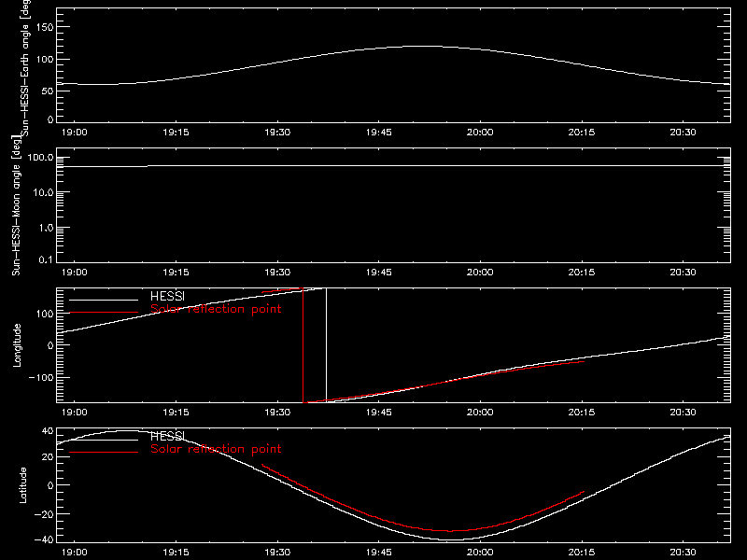Click the 19:00 tick label under Latitude plot
This screenshot has width=747, height=560.
pos(75,553)
